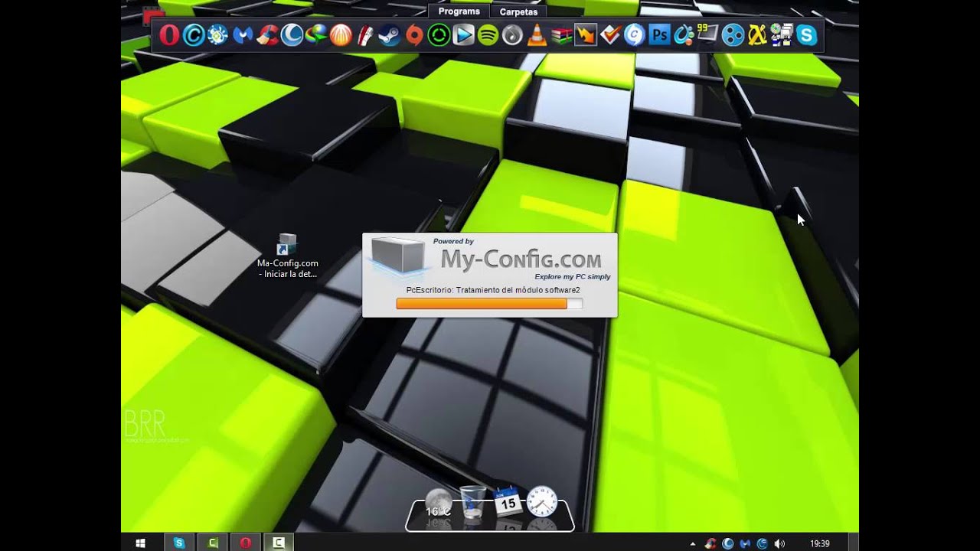
Task: Launch CCleaner from the top dock
Action: (x=267, y=35)
